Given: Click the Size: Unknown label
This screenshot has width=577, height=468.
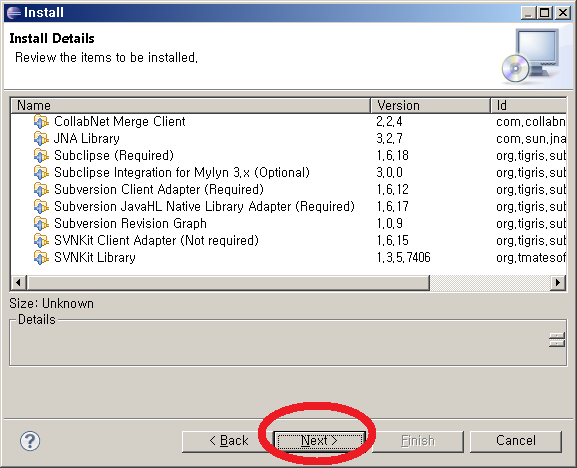Looking at the screenshot, I should tap(52, 304).
